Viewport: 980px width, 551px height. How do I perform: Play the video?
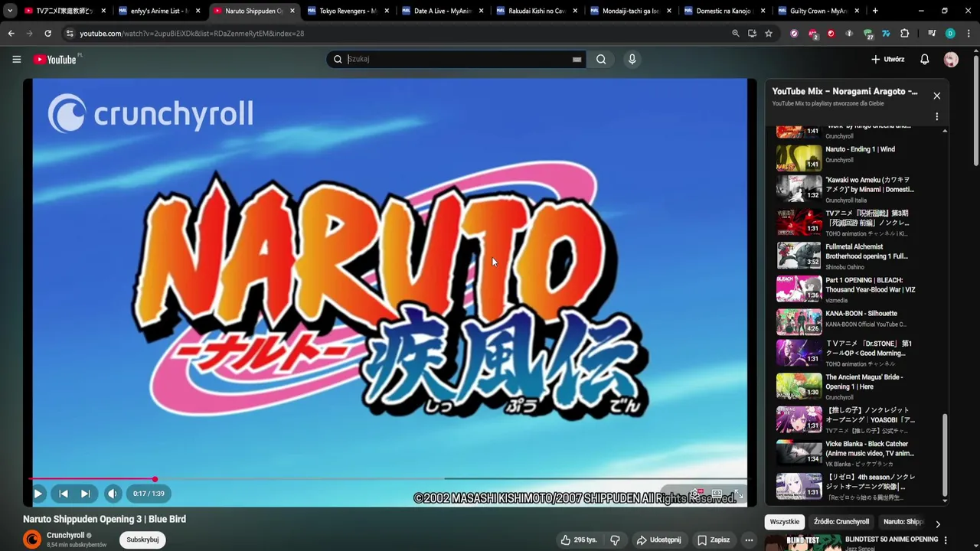(x=38, y=494)
